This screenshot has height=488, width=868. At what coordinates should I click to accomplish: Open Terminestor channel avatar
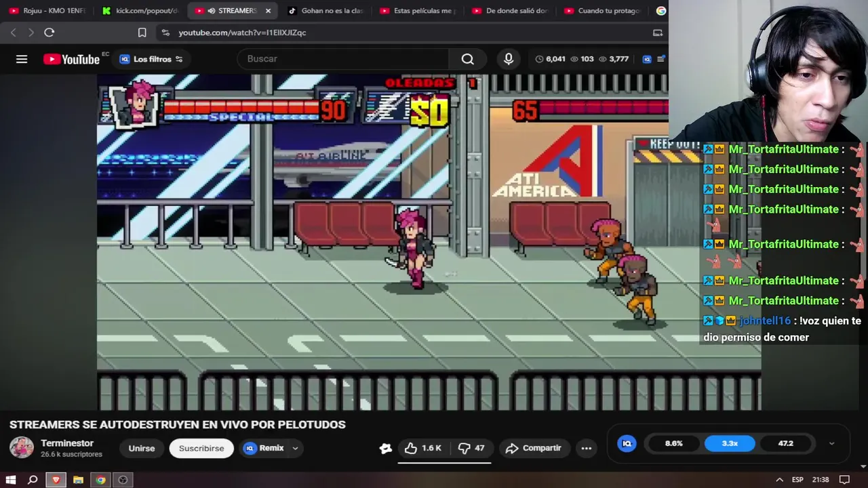click(22, 448)
